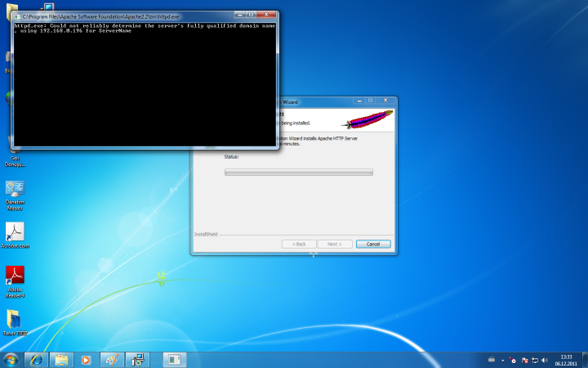Click the installation status progress bar
This screenshot has height=368, width=588.
(298, 173)
